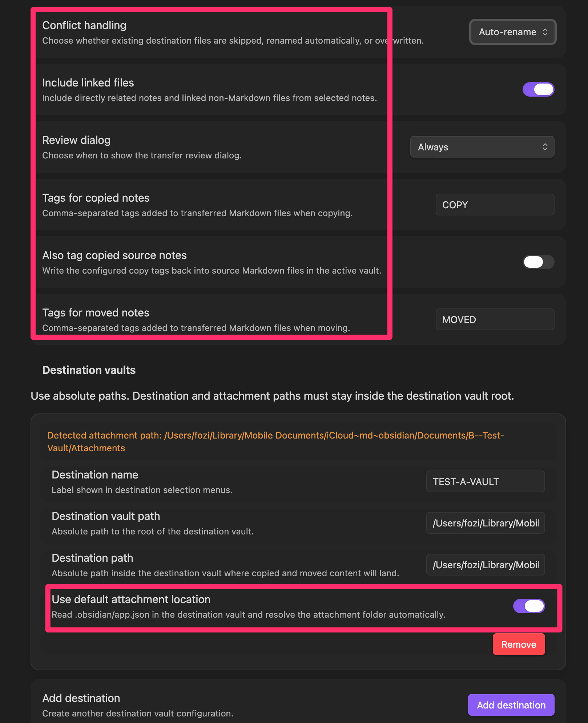The width and height of the screenshot is (588, 723).
Task: Click the Add destination setting title text
Action: point(81,698)
